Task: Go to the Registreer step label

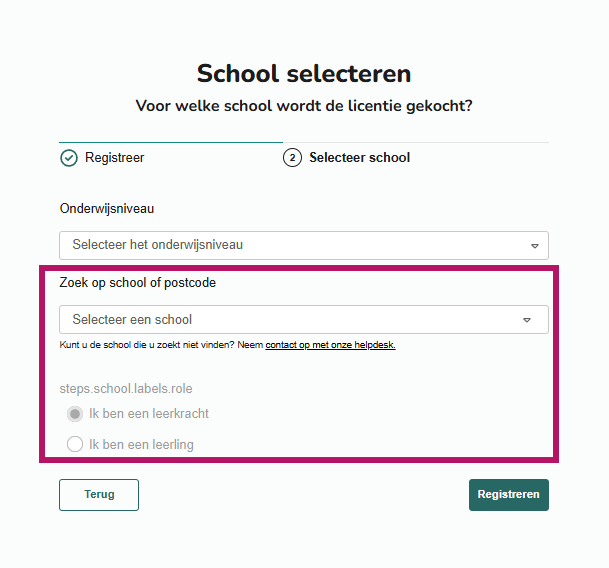Action: (114, 158)
